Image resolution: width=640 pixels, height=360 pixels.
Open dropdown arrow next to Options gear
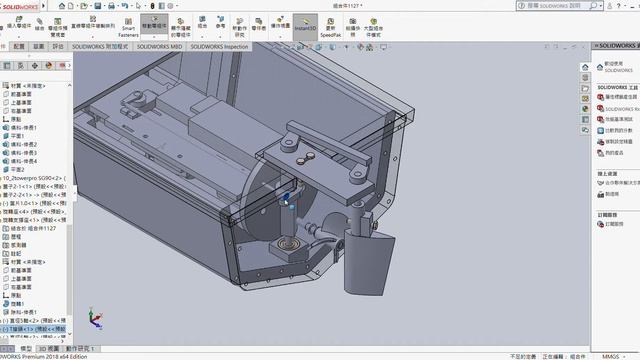tap(177, 6)
